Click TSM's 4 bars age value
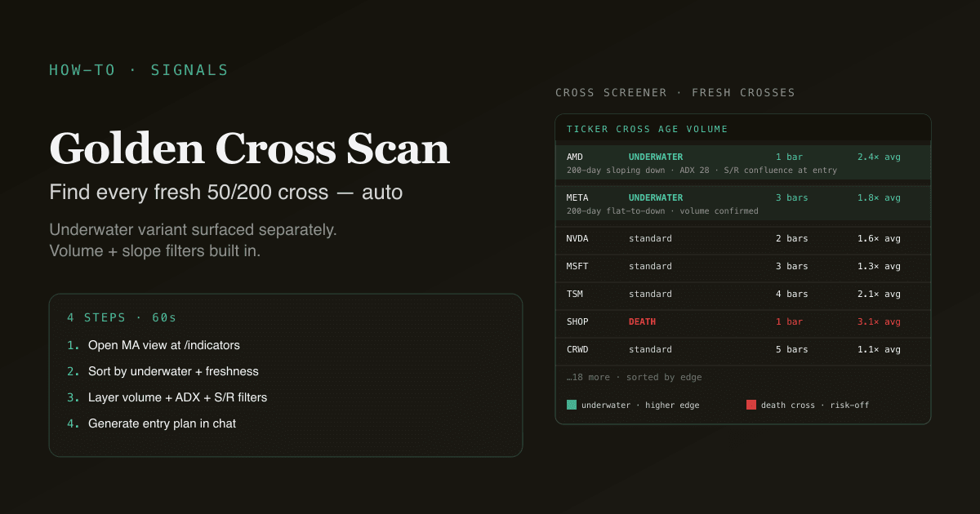The height and width of the screenshot is (514, 980). coord(792,294)
